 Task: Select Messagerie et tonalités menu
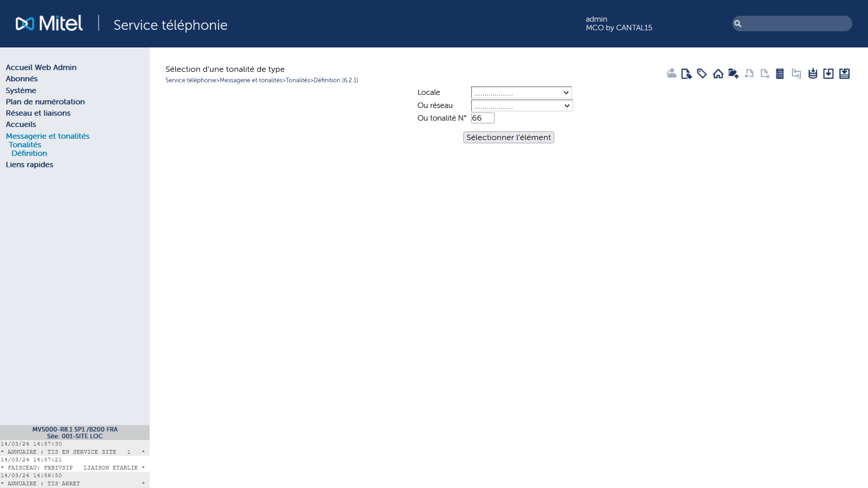click(x=47, y=136)
